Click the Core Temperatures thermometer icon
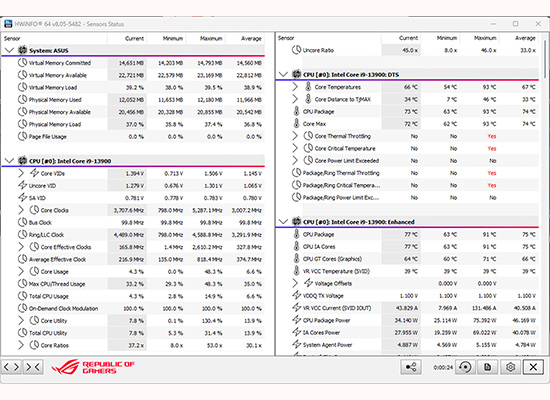 308,87
